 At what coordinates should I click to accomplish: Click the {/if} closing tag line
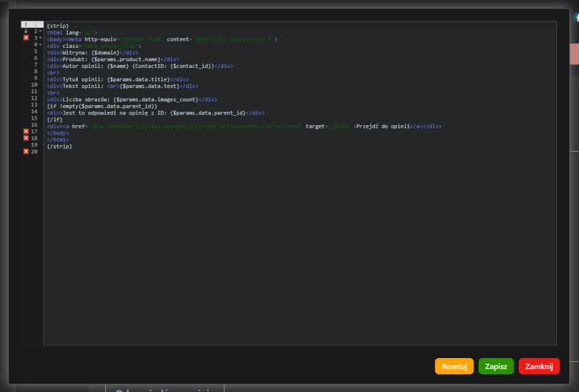click(x=55, y=119)
